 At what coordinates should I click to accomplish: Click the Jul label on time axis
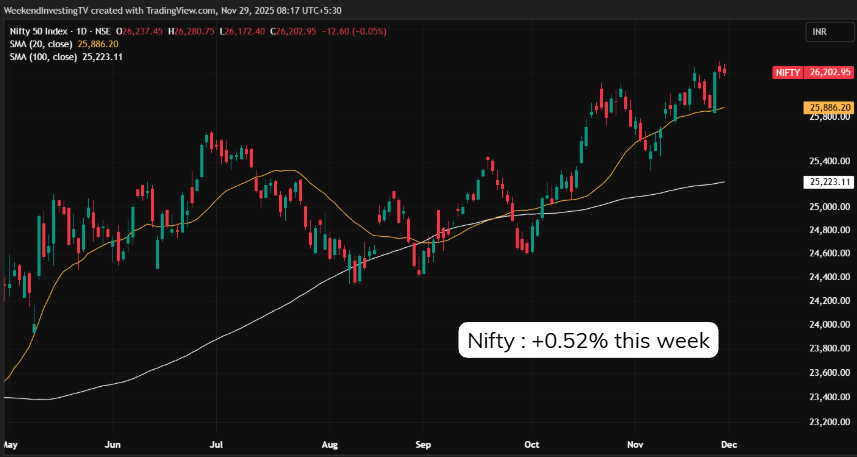pyautogui.click(x=217, y=442)
